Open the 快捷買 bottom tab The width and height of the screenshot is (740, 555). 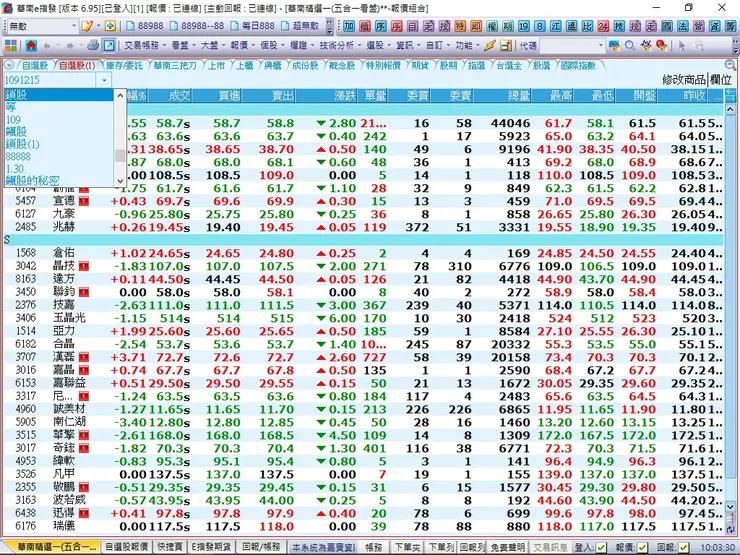170,547
